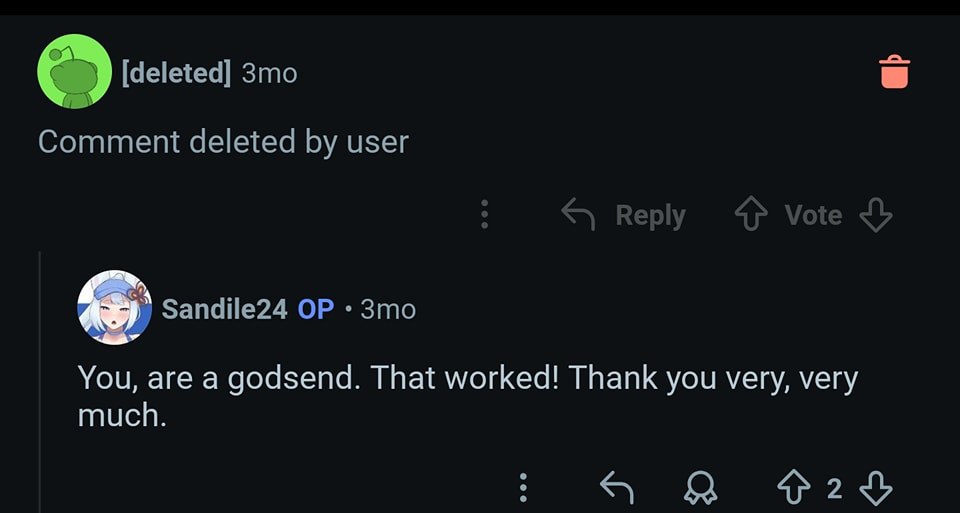Image resolution: width=960 pixels, height=513 pixels.
Task: Select the 'Comment deleted by user' text
Action: point(223,142)
